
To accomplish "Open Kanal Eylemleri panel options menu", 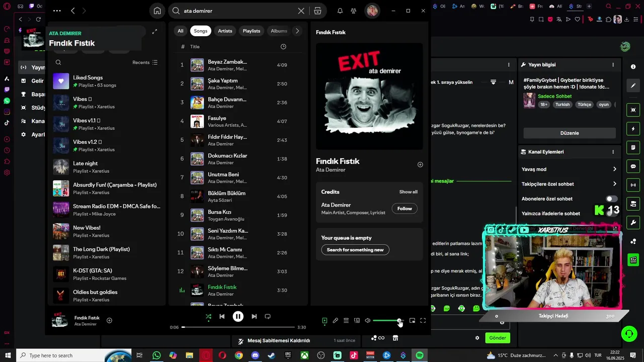I will pyautogui.click(x=613, y=152).
